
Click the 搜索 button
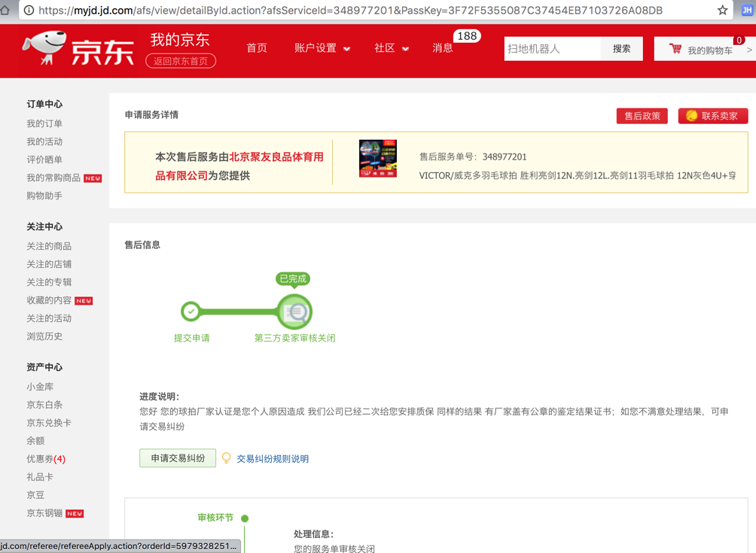coord(621,49)
